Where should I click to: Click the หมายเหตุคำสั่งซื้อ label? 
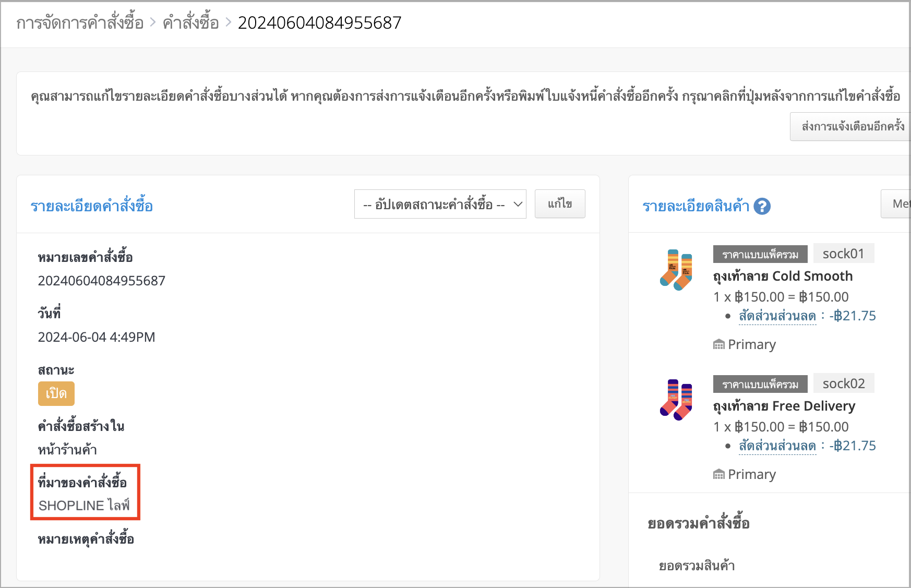pyautogui.click(x=86, y=539)
